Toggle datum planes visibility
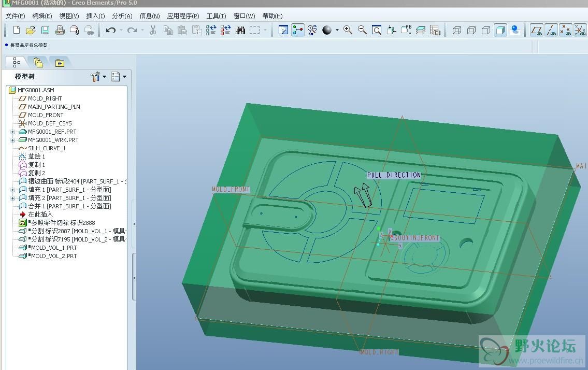The width and height of the screenshot is (588, 370). point(537,30)
